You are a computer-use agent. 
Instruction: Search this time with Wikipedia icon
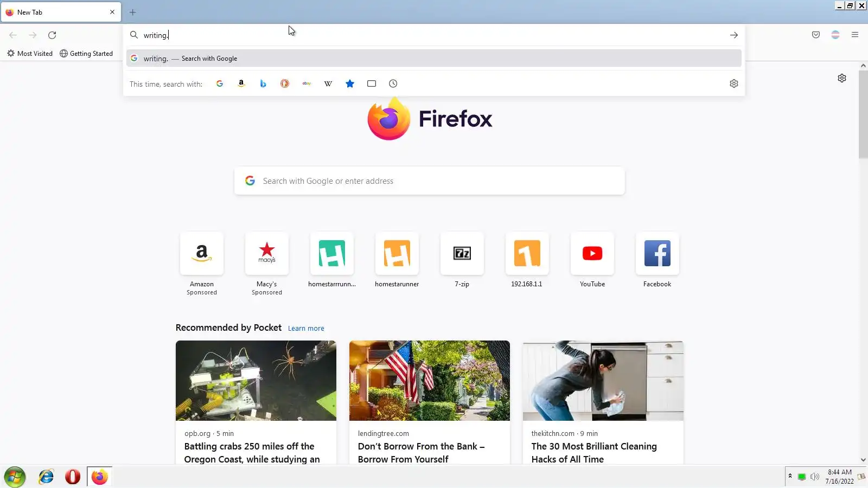(x=328, y=84)
